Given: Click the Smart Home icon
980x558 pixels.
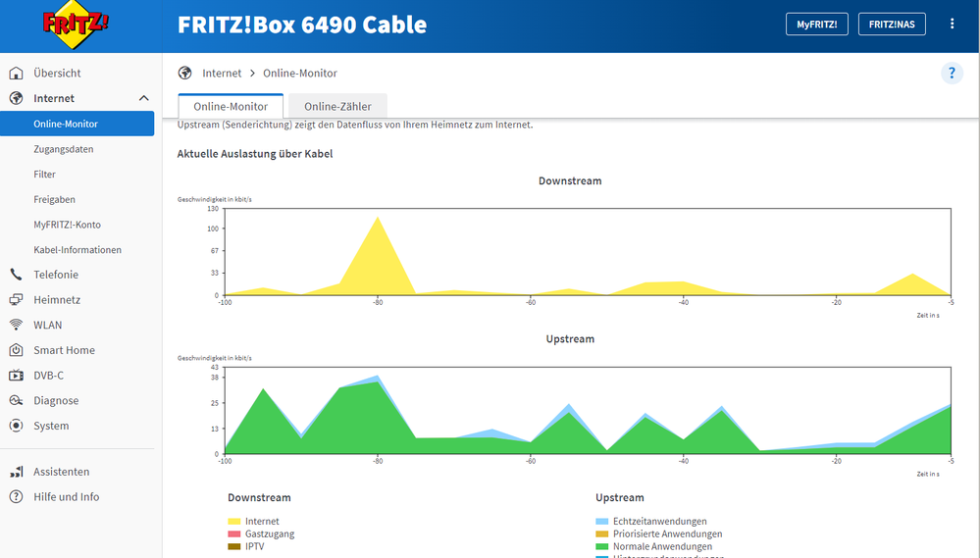Looking at the screenshot, I should (x=17, y=350).
